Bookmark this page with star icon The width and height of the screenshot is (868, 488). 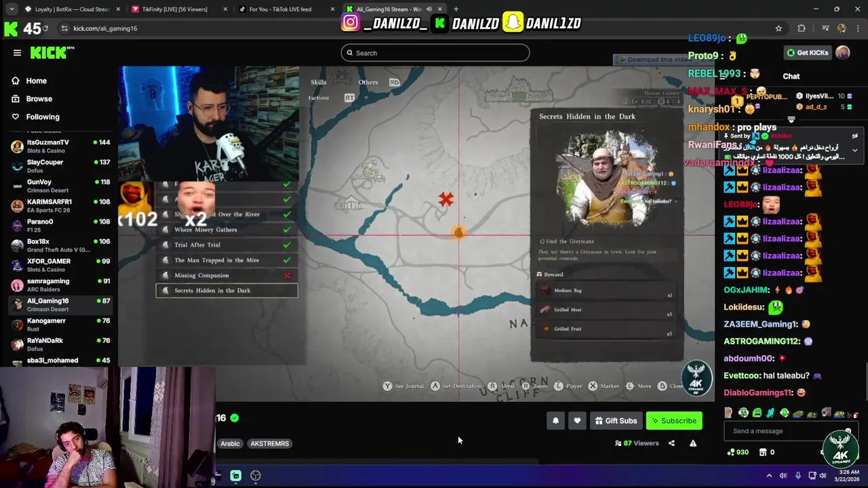point(778,28)
